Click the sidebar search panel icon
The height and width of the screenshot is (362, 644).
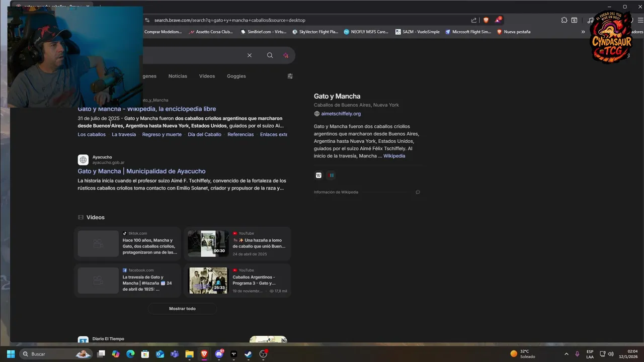(574, 20)
